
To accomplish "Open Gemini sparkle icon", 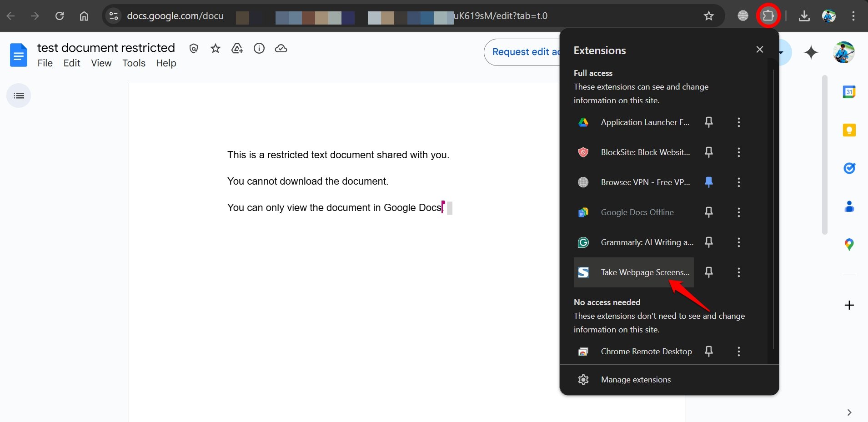I will pos(811,52).
